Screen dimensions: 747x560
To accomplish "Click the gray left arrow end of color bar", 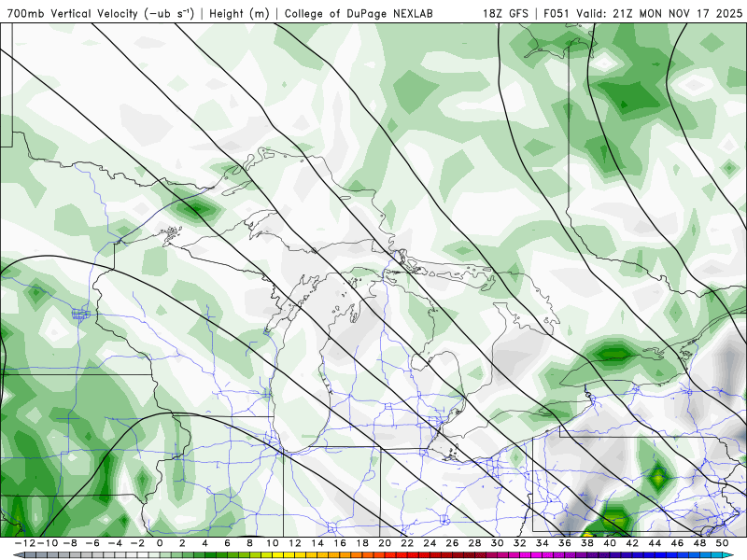I will pos(19,555).
